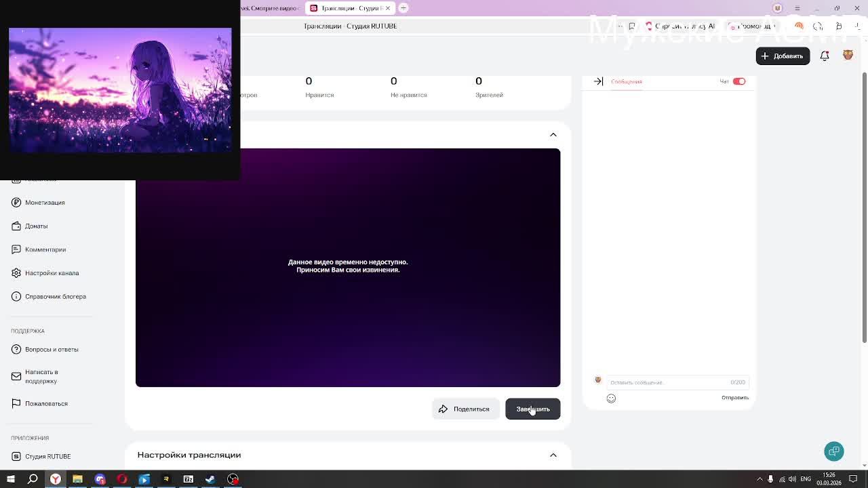
Task: Open Opera browser from taskbar
Action: [122, 479]
